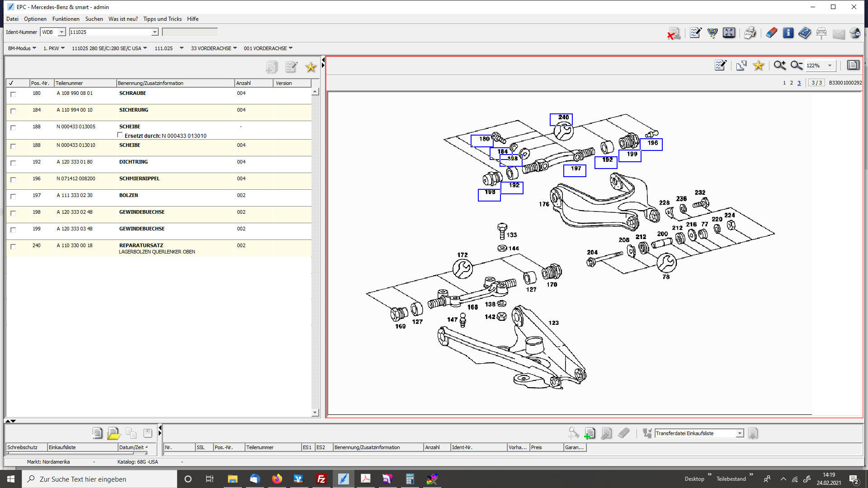Check the box for N 000433 013005 SCHEIBE
This screenshot has height=488, width=868.
pyautogui.click(x=13, y=127)
